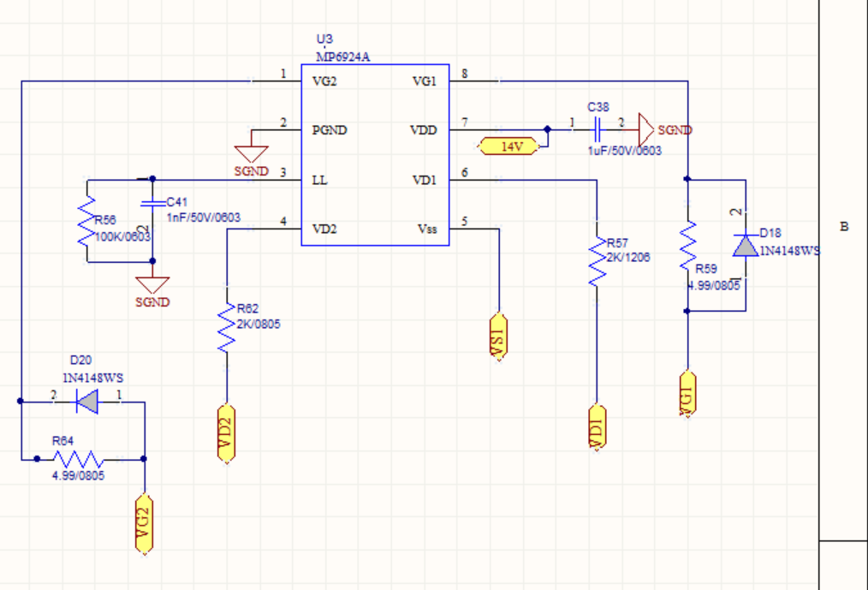Select resistor R64 symbol

[78, 459]
